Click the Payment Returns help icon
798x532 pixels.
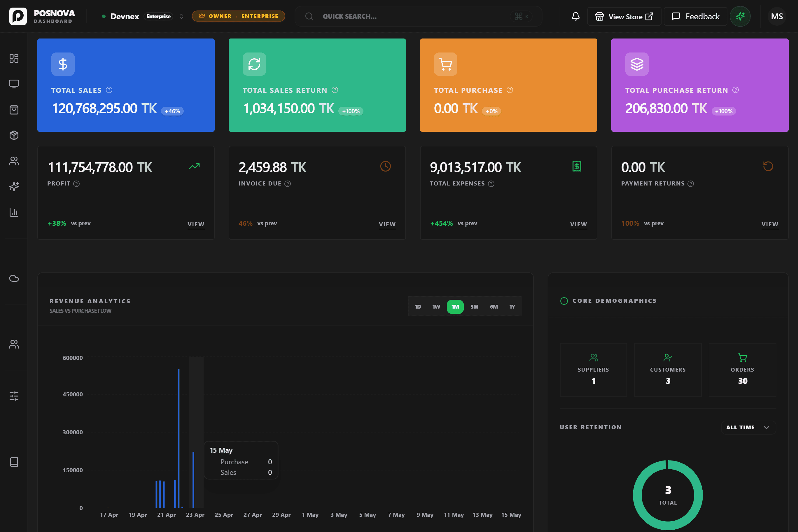coord(691,184)
